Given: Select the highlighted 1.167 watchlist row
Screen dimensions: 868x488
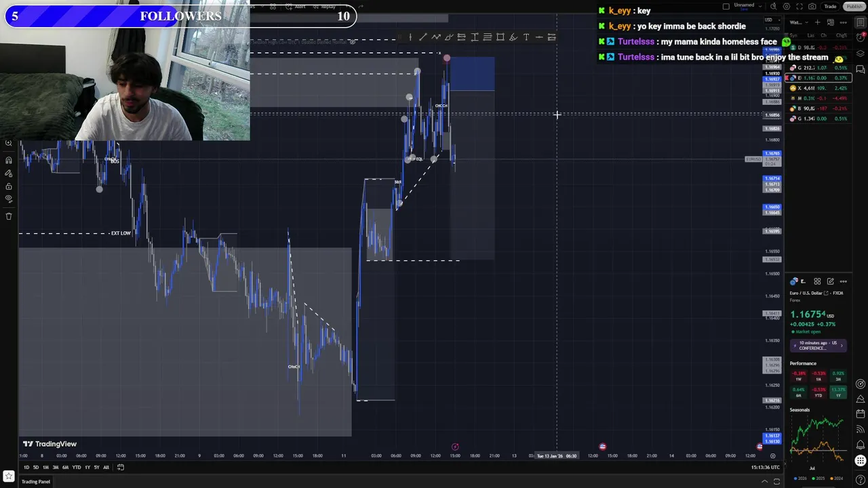Looking at the screenshot, I should (818, 78).
